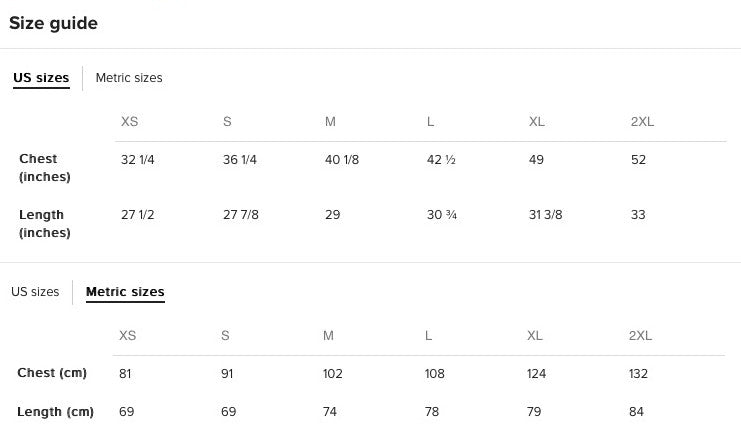This screenshot has height=447, width=741.
Task: Click the M column header in cm table
Action: 328,335
